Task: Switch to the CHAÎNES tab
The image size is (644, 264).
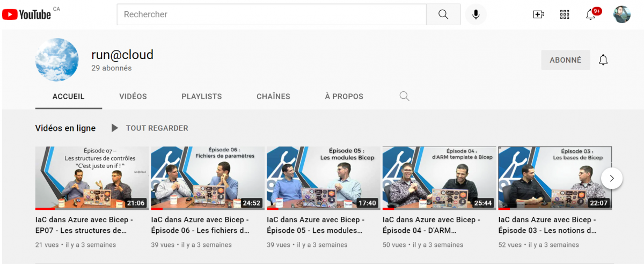Action: point(273,97)
